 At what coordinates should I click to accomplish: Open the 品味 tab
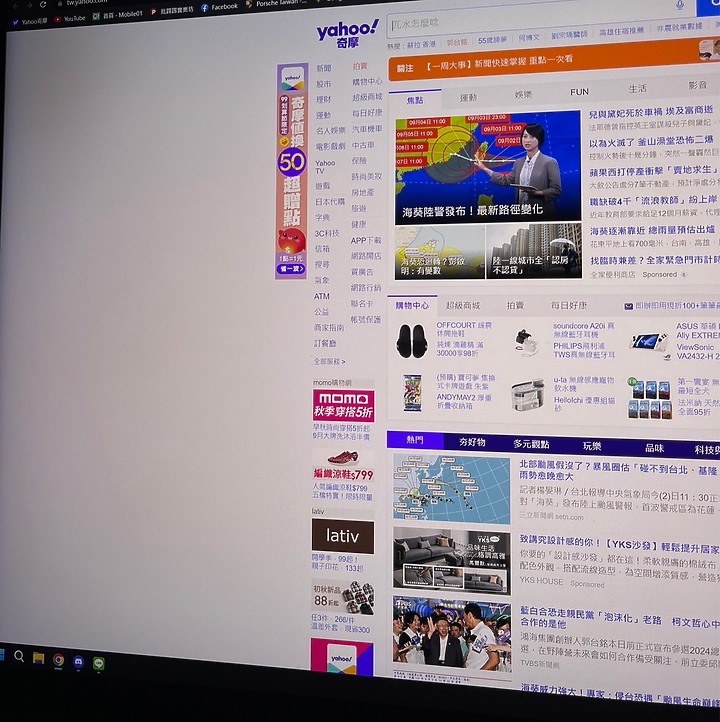[654, 448]
